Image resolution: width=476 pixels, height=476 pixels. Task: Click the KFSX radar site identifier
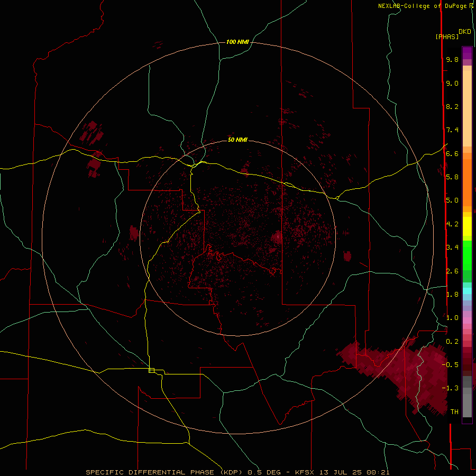pyautogui.click(x=305, y=472)
